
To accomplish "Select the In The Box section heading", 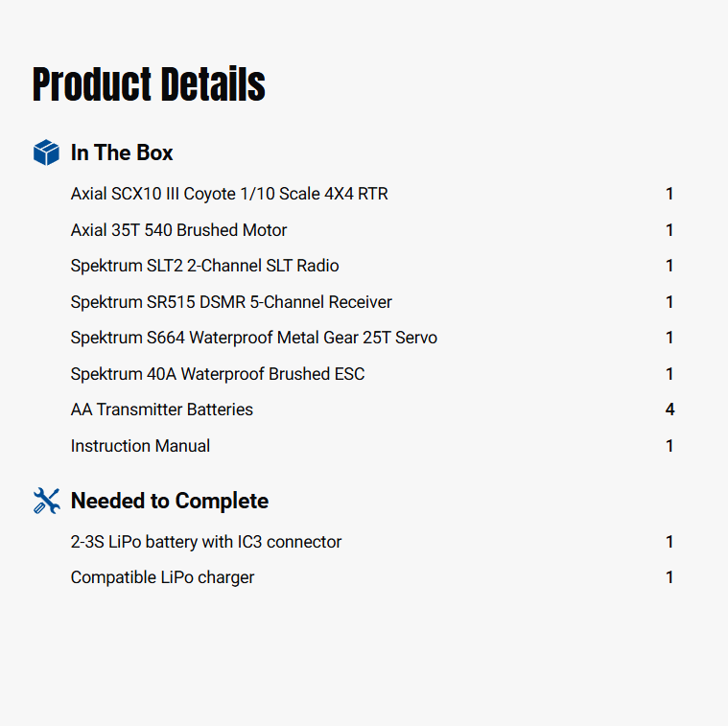I will (x=122, y=152).
